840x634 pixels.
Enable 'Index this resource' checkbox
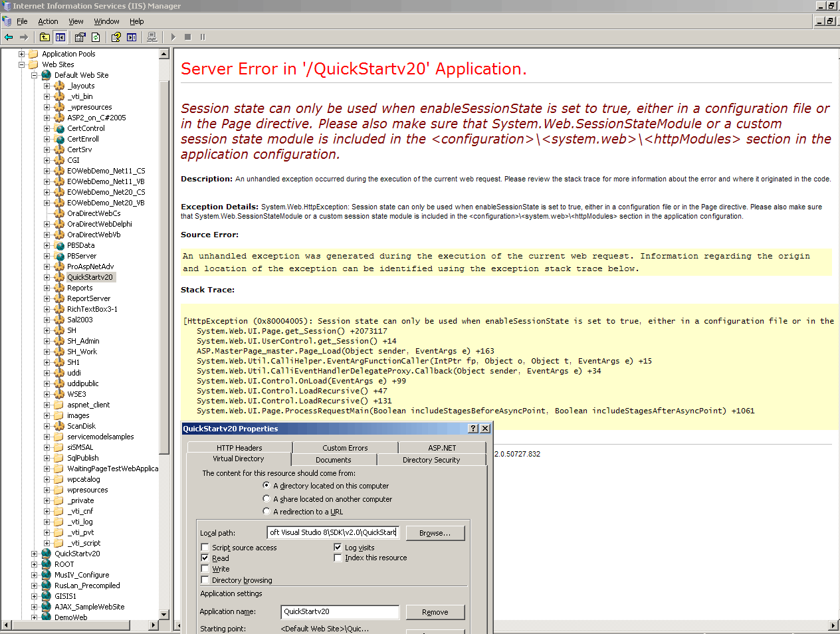pos(338,558)
